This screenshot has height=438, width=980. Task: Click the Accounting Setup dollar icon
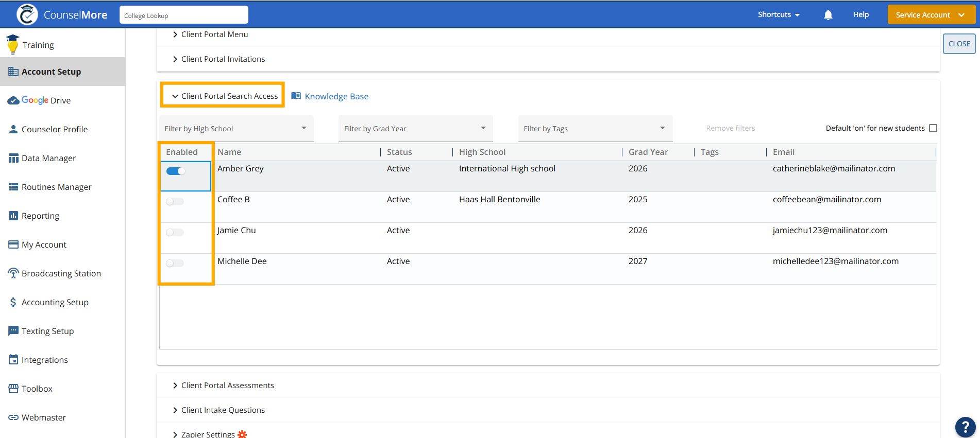pos(13,302)
